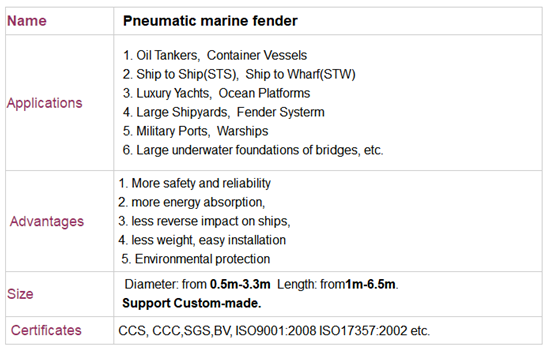Click more energy absorption line
Screen dimensions: 558x364
[x=191, y=202]
